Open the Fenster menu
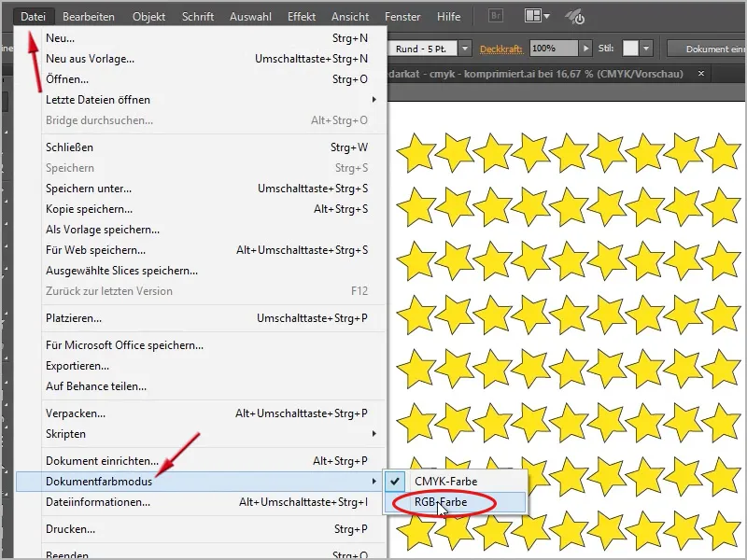 pos(402,17)
